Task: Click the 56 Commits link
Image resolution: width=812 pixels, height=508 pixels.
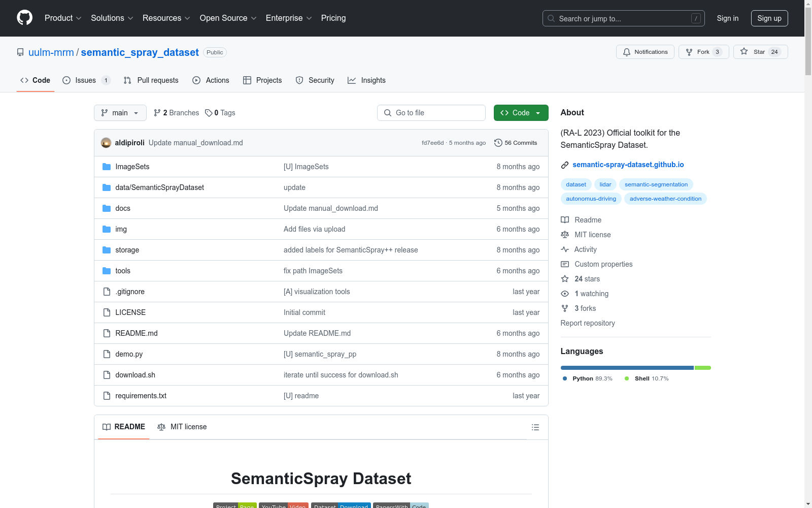Action: (x=516, y=143)
